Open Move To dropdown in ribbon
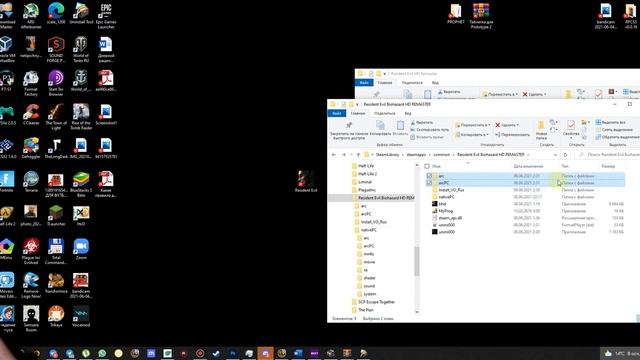Screen dimensions: 640x360 [x=472, y=125]
